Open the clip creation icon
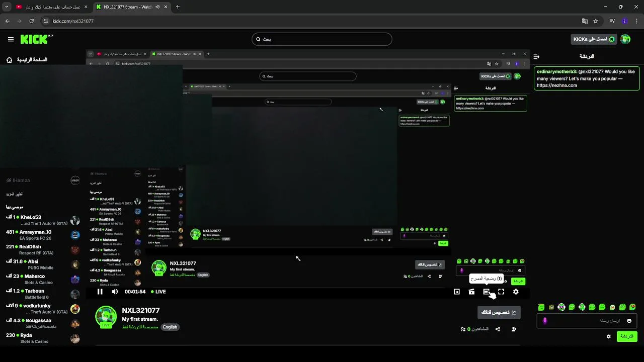Image resolution: width=644 pixels, height=362 pixels. [x=471, y=292]
